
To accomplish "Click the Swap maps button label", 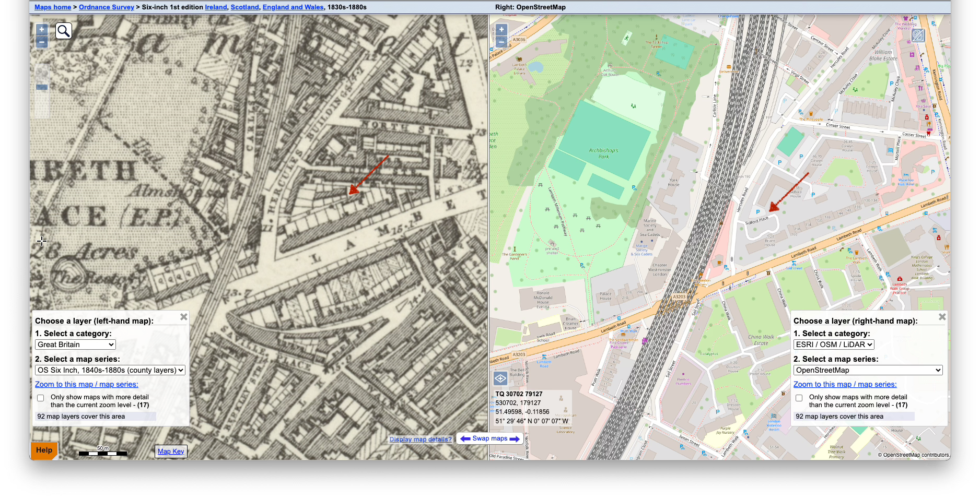I will 490,438.
